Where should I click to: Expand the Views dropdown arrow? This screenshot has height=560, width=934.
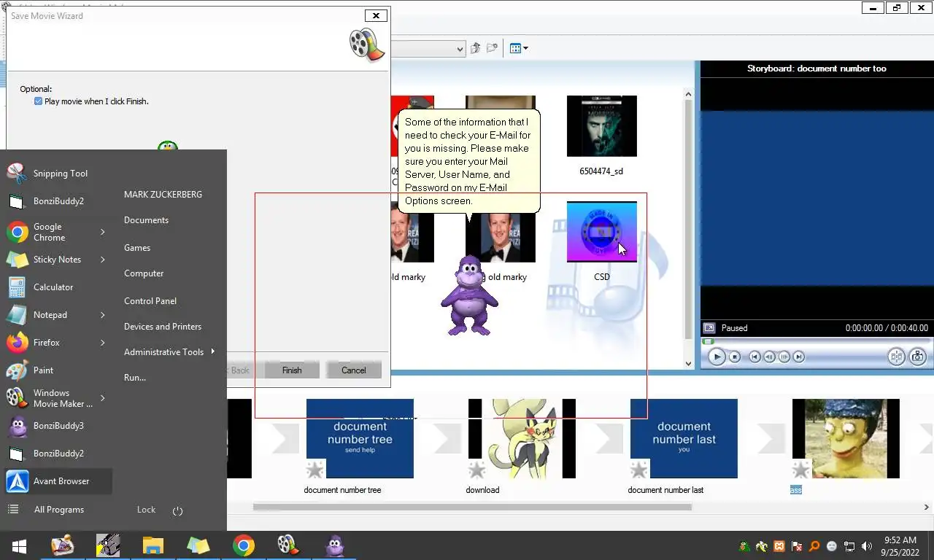coord(525,49)
